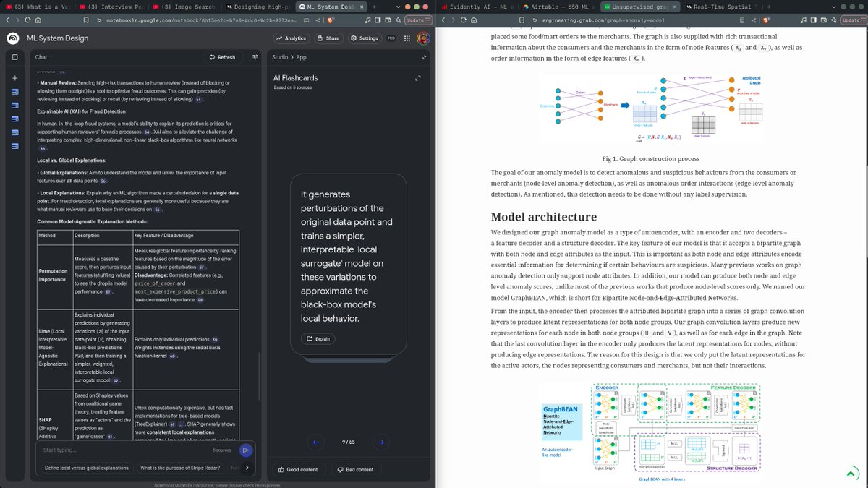
Task: Rate flashcards as Good content
Action: (x=298, y=469)
